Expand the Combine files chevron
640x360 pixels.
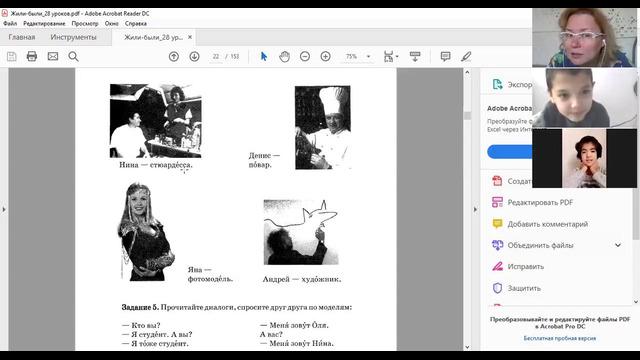(618, 245)
